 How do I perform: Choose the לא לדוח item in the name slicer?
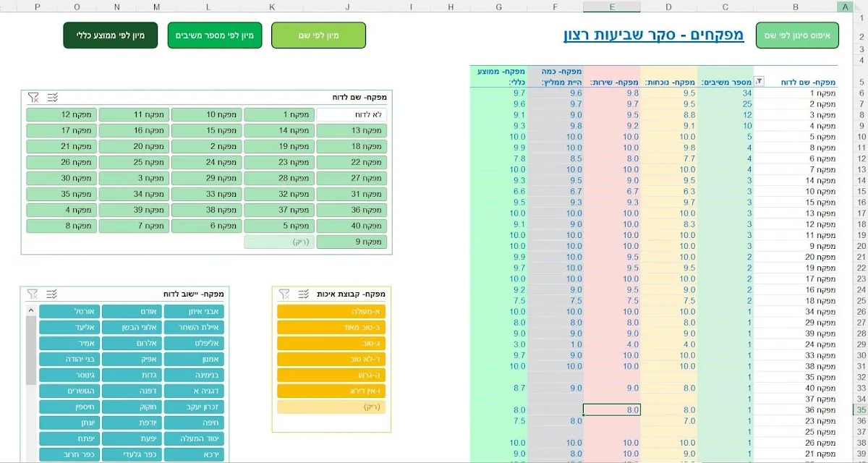[x=352, y=114]
